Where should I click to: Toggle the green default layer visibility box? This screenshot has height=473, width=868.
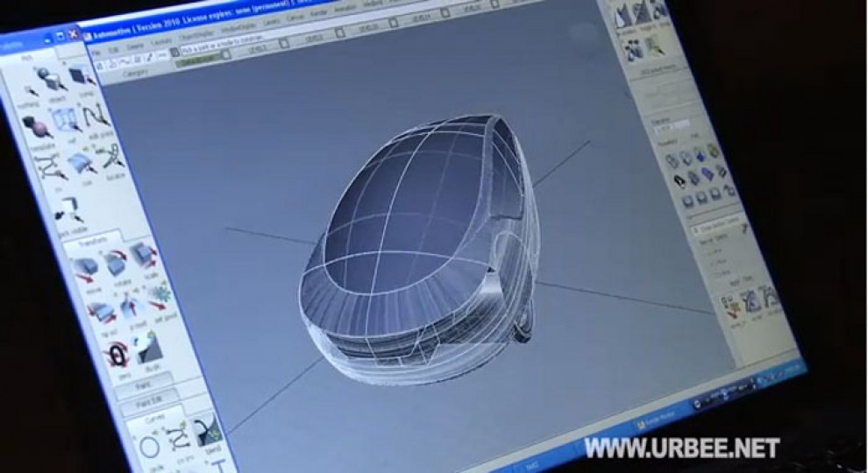tap(225, 55)
